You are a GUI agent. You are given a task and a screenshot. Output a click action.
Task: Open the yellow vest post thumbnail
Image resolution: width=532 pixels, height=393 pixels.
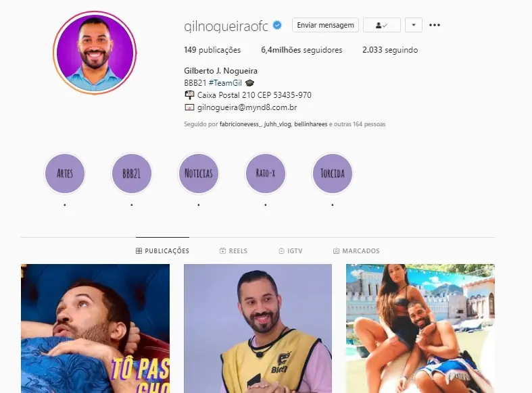tap(258, 329)
